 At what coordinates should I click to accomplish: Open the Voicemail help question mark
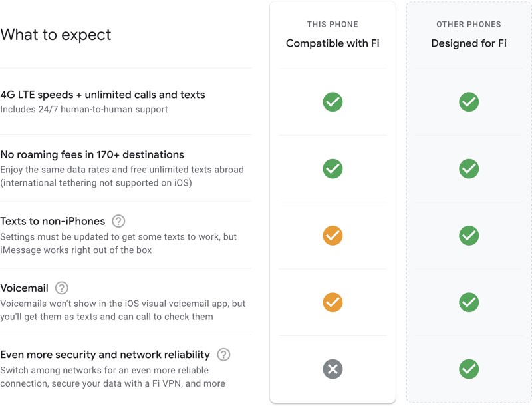[x=62, y=288]
